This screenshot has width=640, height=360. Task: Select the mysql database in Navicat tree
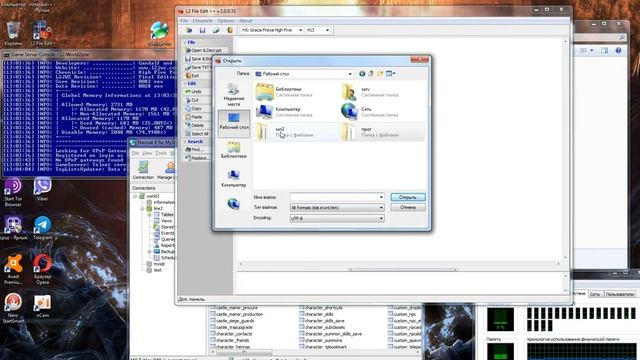click(x=159, y=264)
